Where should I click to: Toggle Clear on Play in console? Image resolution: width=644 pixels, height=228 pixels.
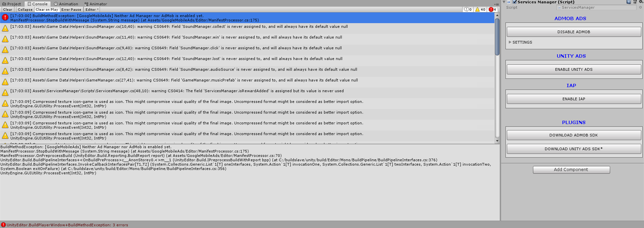pos(47,10)
